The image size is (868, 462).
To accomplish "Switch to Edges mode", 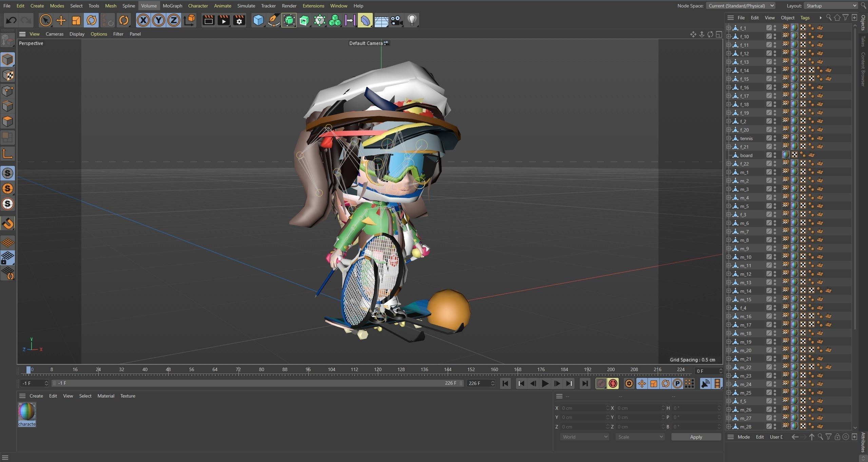I will point(8,106).
